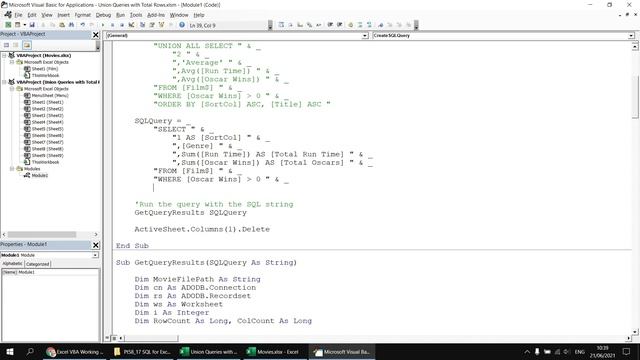Collapse the VBAProject (Movies.xlsx) node
The image size is (640, 360).
pos(4,55)
